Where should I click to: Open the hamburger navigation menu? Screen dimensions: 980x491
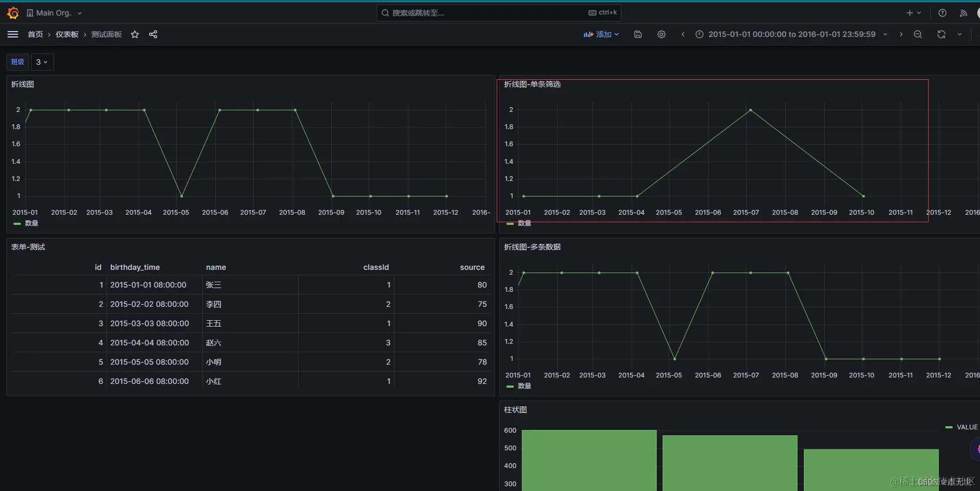pyautogui.click(x=13, y=34)
